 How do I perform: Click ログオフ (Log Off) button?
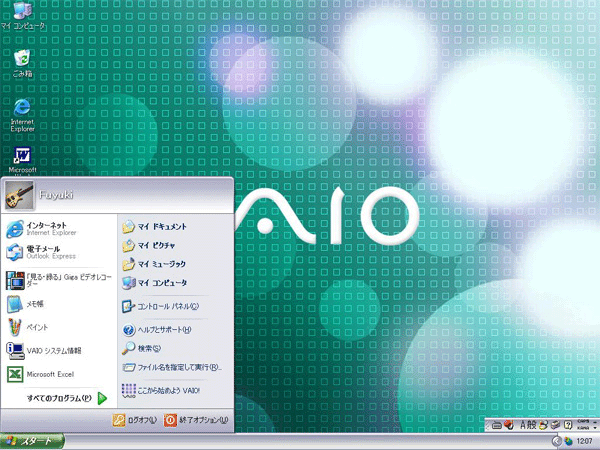[135, 420]
